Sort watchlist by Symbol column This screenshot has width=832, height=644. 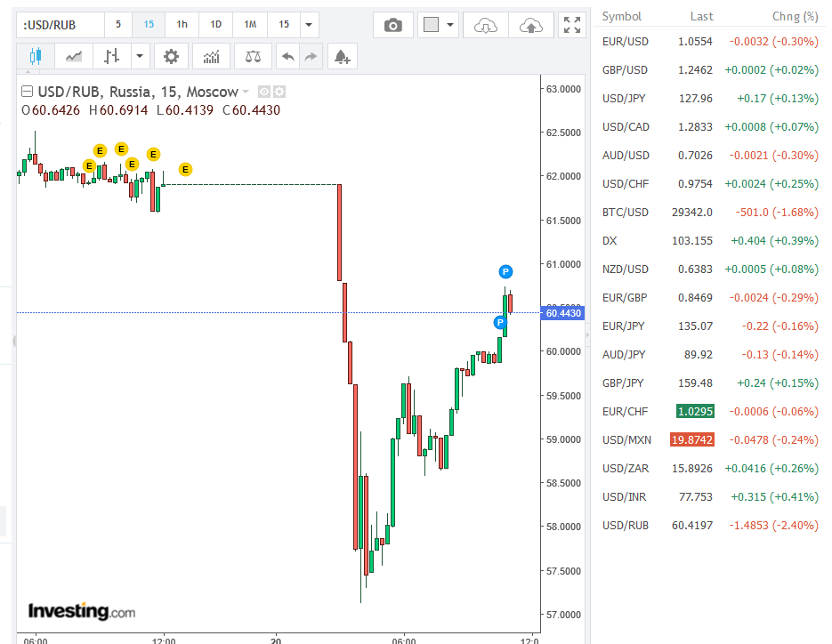click(621, 16)
